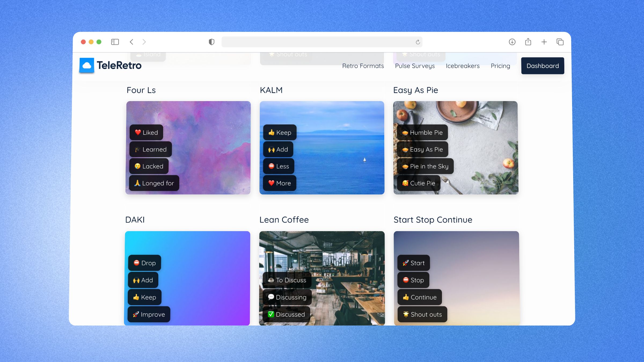Viewport: 644px width, 362px height.
Task: Click the sidebar toggle icon
Action: coord(115,42)
